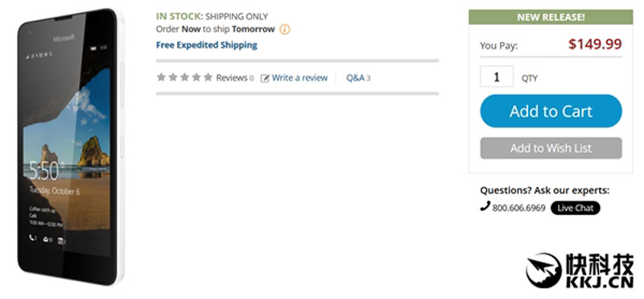Click the first rating star
Viewport: 644px width, 299px height.
tap(161, 77)
